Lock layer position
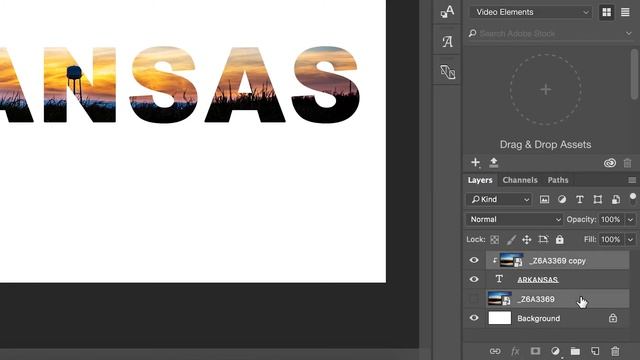Screen dimensions: 640x360 pos(527,240)
